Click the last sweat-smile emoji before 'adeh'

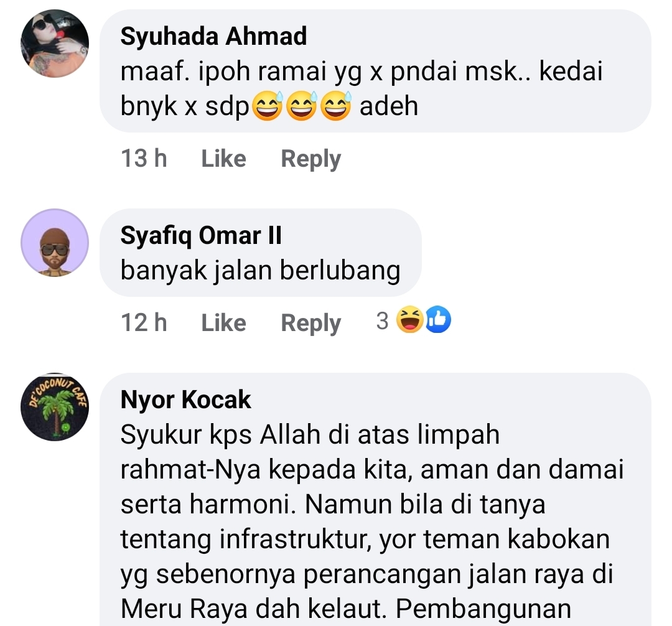click(x=336, y=105)
